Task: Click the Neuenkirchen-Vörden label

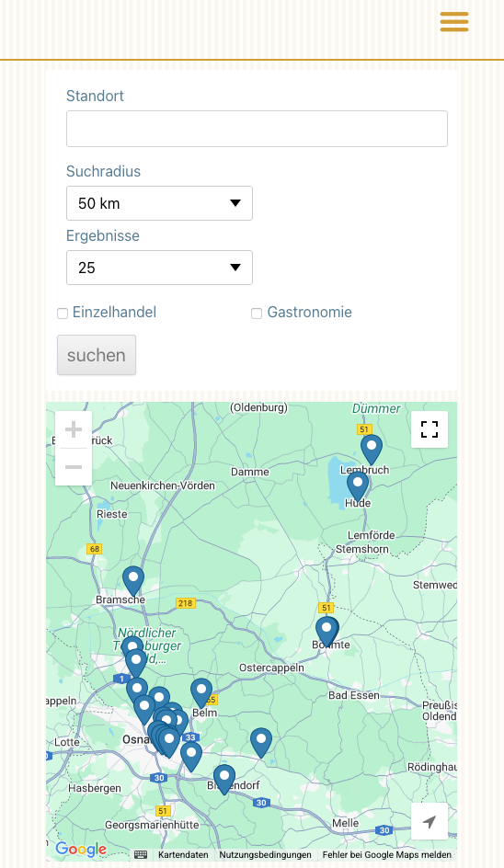Action: coord(162,485)
